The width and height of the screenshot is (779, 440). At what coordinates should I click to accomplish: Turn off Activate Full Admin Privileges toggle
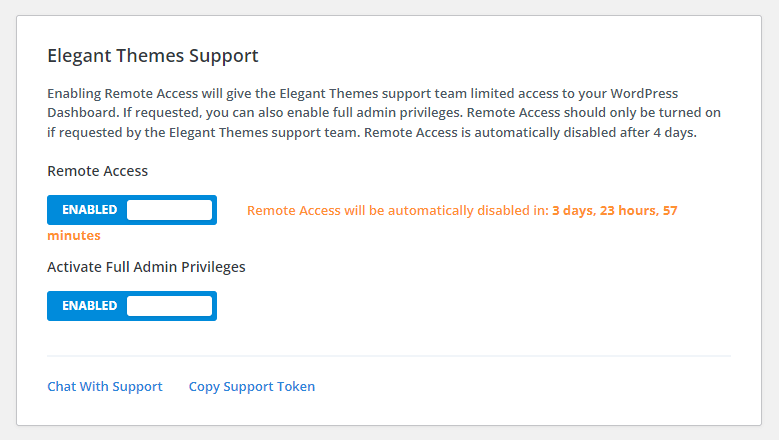(132, 305)
